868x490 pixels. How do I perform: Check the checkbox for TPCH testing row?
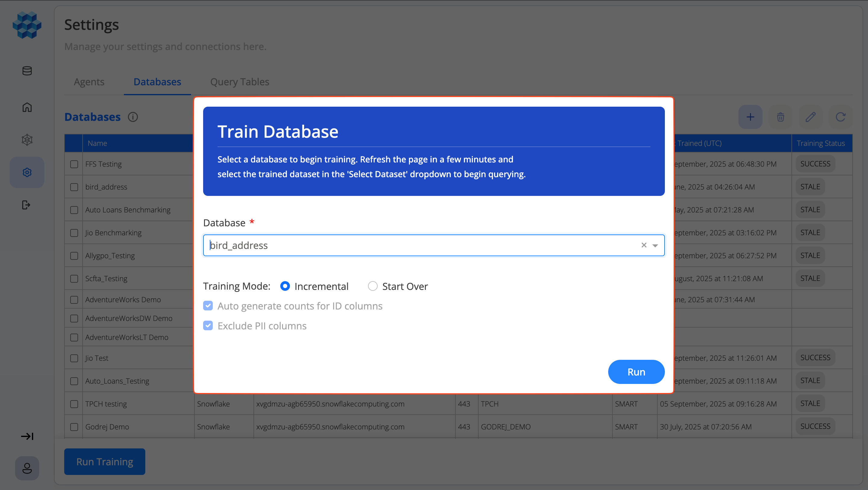pyautogui.click(x=74, y=404)
